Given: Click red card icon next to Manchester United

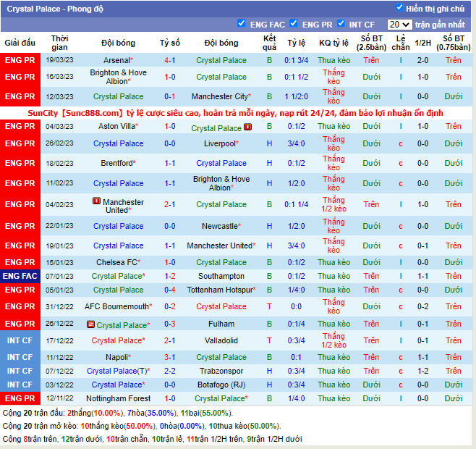Looking at the screenshot, I should tap(97, 201).
